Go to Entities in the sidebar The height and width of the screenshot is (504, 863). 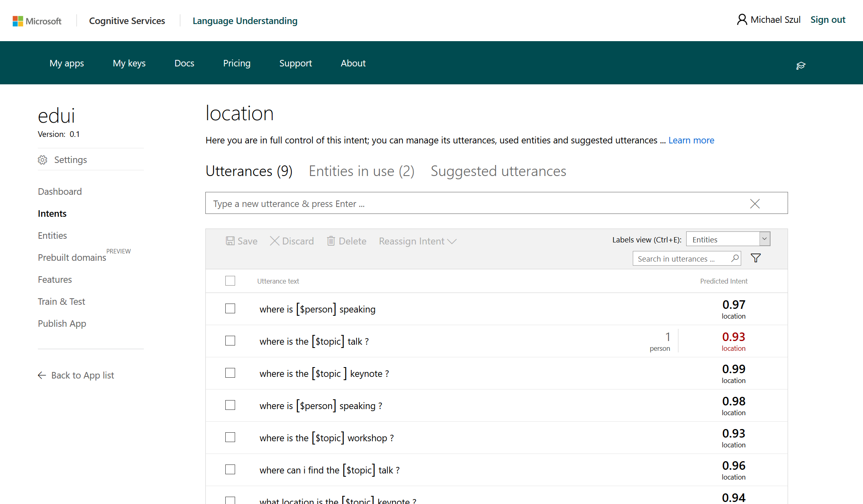click(x=52, y=235)
